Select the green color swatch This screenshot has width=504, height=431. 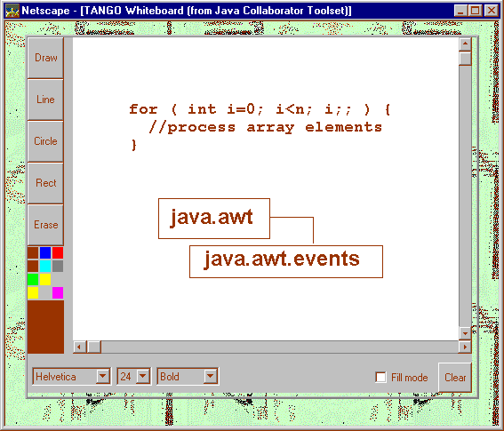pos(33,279)
